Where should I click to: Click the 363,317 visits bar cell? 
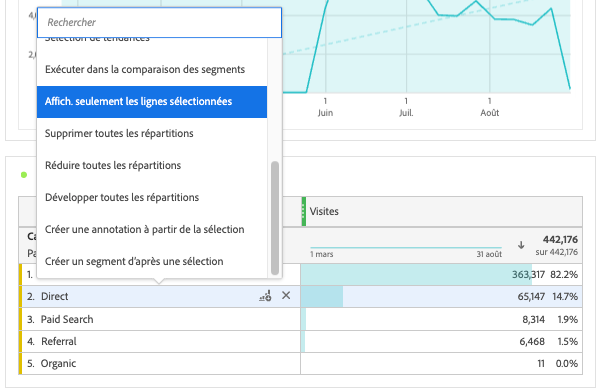tap(442, 274)
